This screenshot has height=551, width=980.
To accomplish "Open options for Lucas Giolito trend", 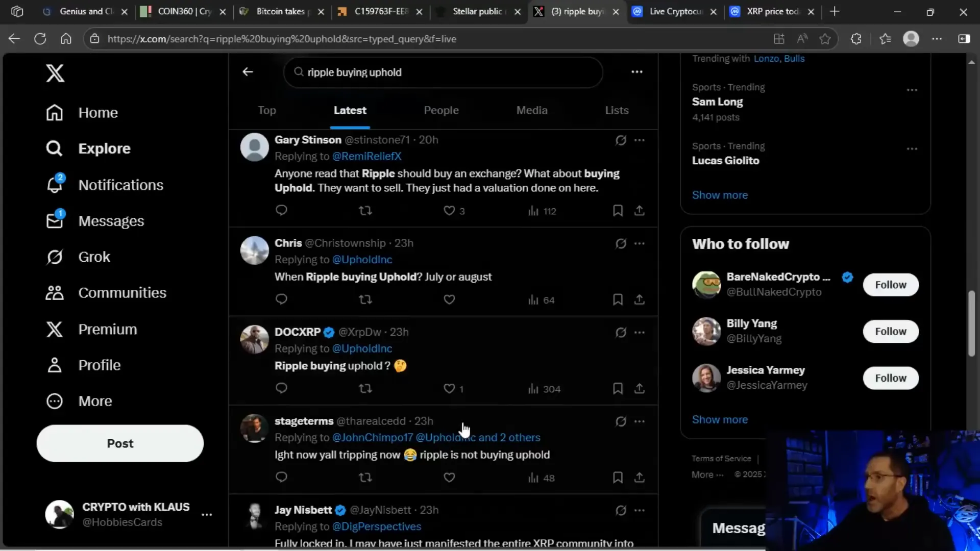I will click(x=912, y=149).
